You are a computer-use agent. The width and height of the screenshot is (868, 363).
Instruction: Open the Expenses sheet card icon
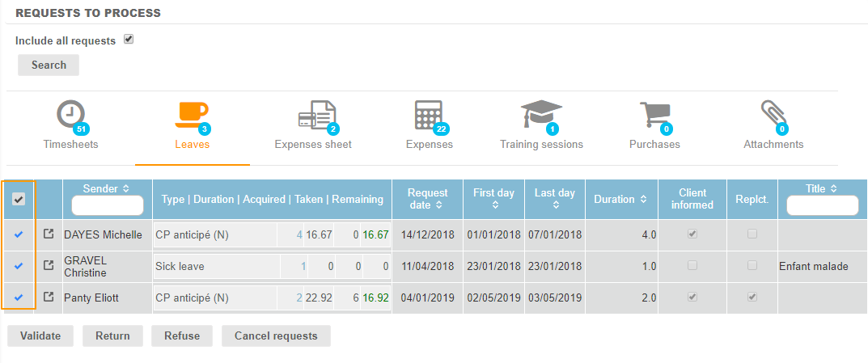(x=315, y=116)
